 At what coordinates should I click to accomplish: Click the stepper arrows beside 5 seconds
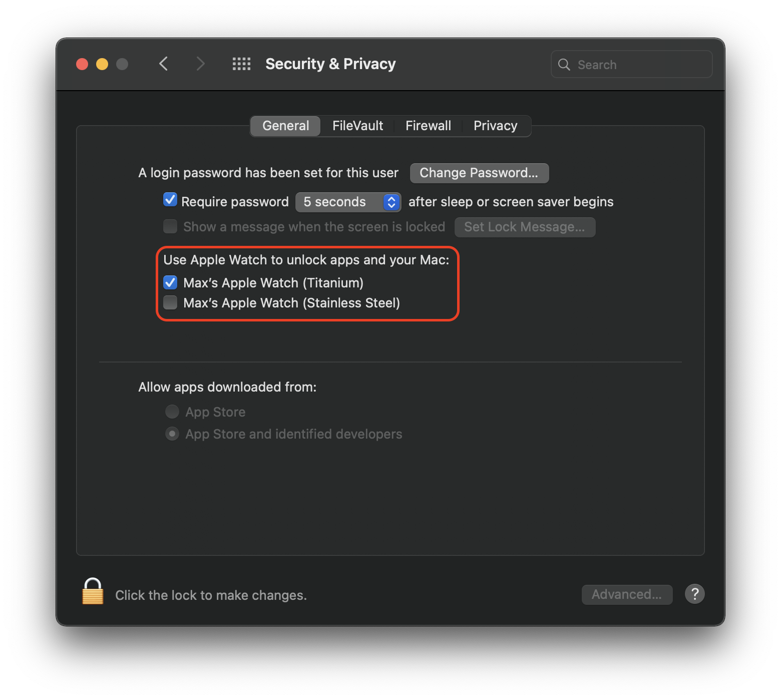(x=391, y=202)
